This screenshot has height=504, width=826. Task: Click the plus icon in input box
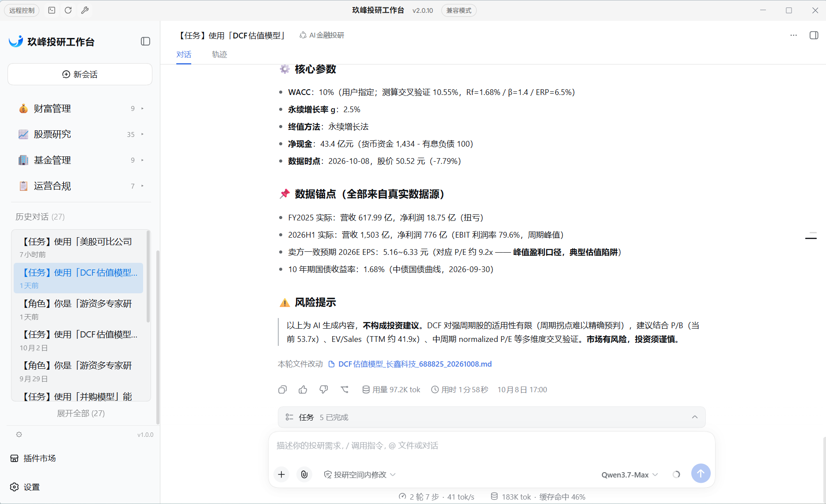coord(281,474)
